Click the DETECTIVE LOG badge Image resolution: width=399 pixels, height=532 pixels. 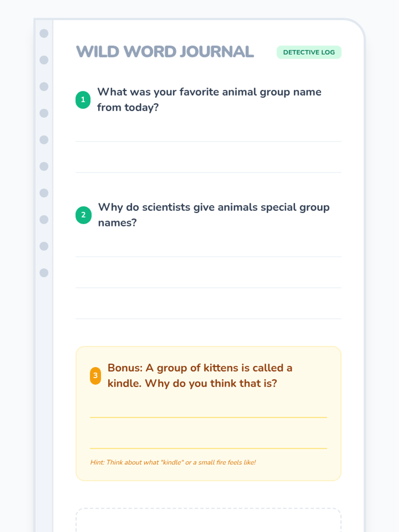309,52
